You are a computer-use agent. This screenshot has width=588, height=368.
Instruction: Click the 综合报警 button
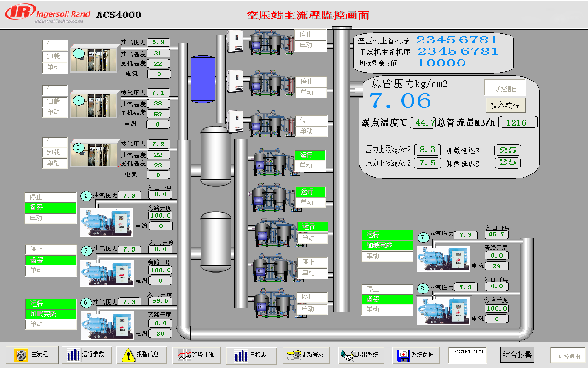(518, 355)
